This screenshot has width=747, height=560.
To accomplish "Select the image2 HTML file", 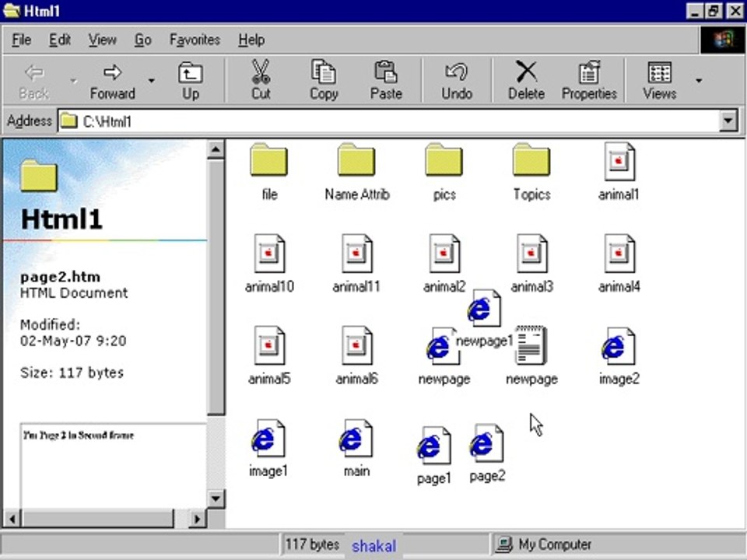I will (x=619, y=356).
